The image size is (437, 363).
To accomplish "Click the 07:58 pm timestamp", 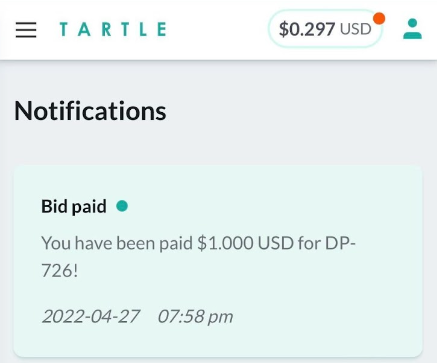I will tap(195, 316).
